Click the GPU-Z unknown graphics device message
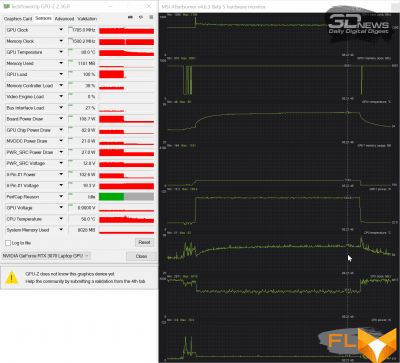This screenshot has width=400, height=363. pos(86,278)
